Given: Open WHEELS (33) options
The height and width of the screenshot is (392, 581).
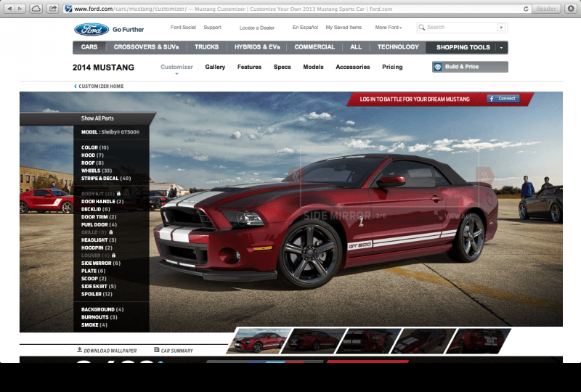Looking at the screenshot, I should coord(97,171).
